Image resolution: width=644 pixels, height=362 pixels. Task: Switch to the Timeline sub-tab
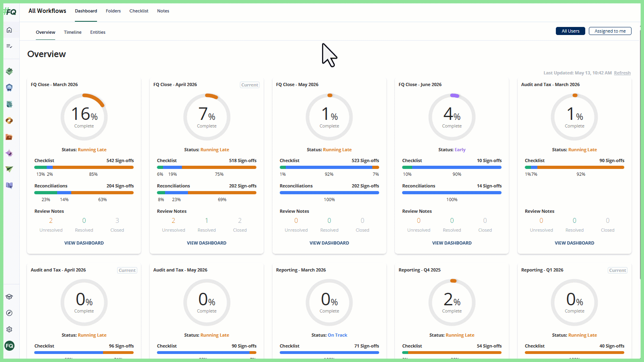(72, 32)
